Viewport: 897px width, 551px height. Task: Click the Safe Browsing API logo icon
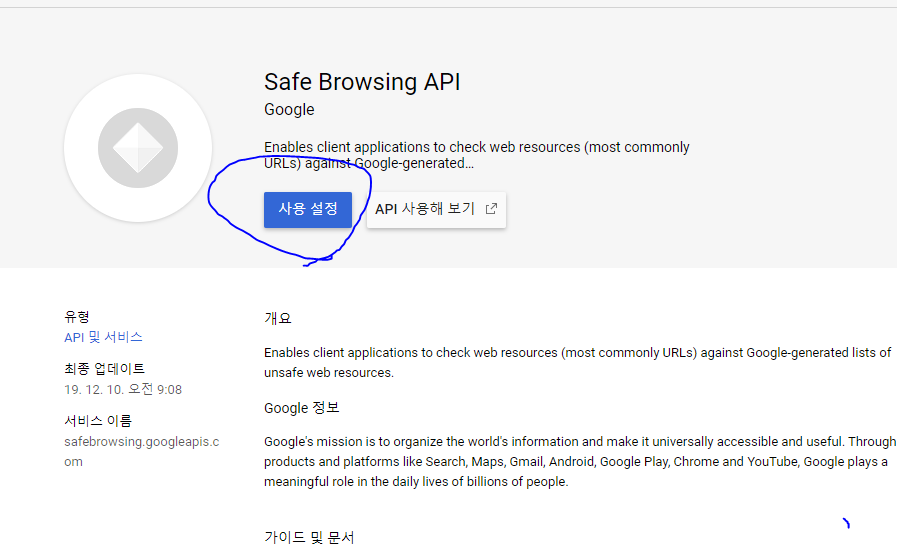138,148
